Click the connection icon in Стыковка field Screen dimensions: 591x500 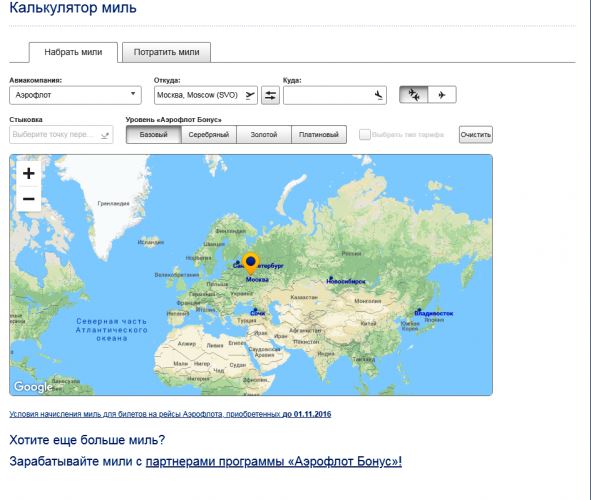(105, 135)
